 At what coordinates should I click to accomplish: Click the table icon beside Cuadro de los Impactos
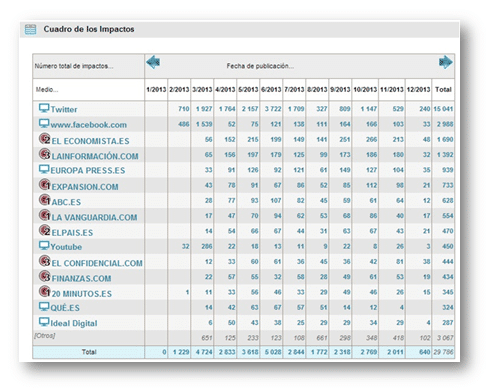click(30, 29)
